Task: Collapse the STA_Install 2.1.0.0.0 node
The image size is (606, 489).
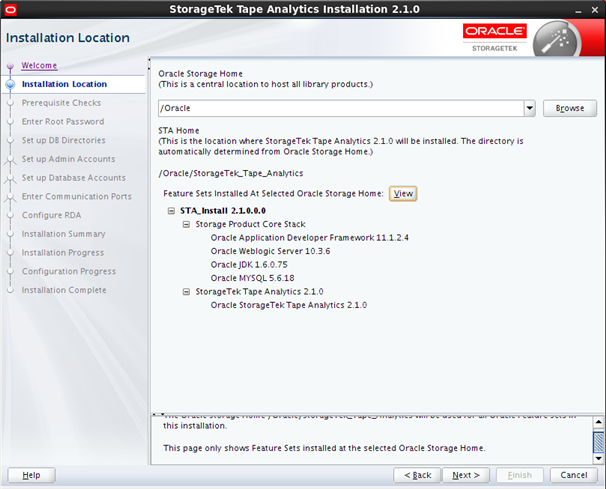Action: click(171, 211)
